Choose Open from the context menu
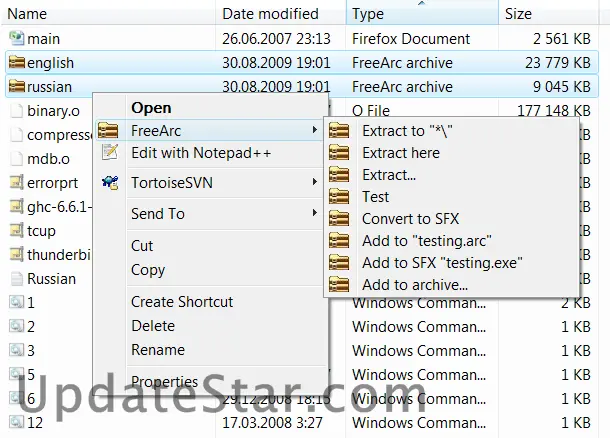This screenshot has width=610, height=438. (x=210, y=108)
